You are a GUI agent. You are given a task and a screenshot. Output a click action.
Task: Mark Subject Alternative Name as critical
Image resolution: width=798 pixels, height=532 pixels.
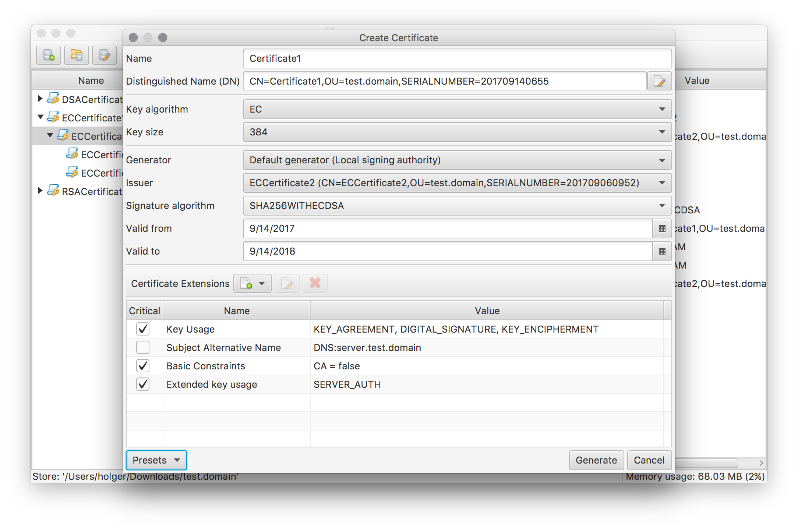click(x=143, y=347)
